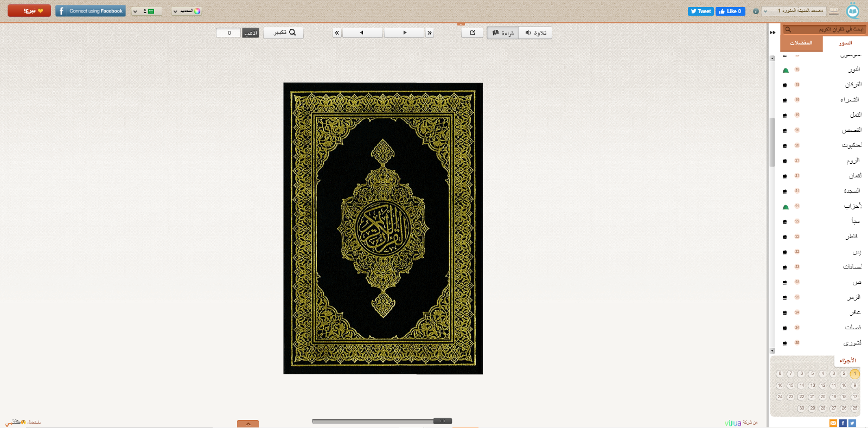Click juz badge 25 on Ash-Shura row
This screenshot has width=868, height=428.
797,343
